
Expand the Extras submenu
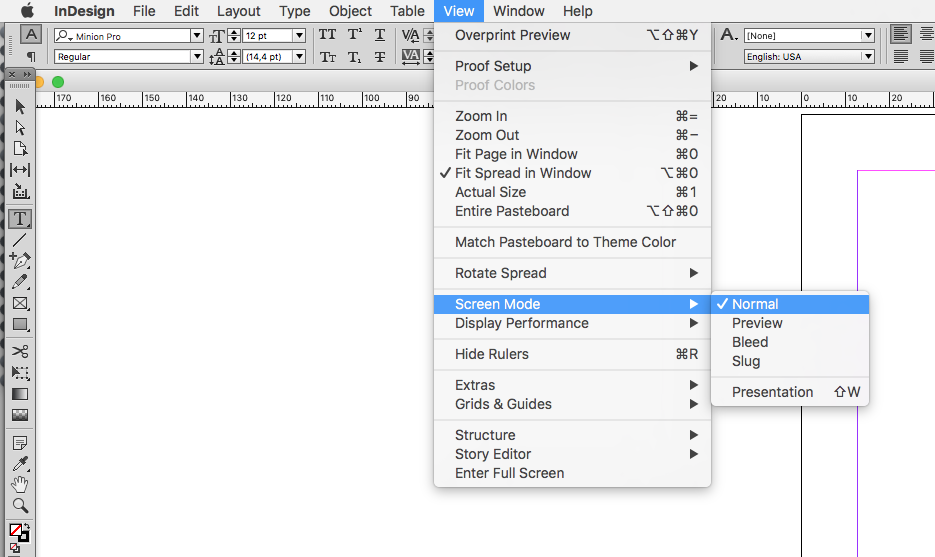click(572, 385)
